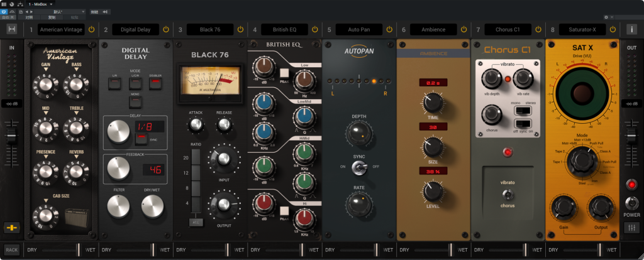644x260 pixels.
Task: Click the red LED button above POWER
Action: pos(631,185)
